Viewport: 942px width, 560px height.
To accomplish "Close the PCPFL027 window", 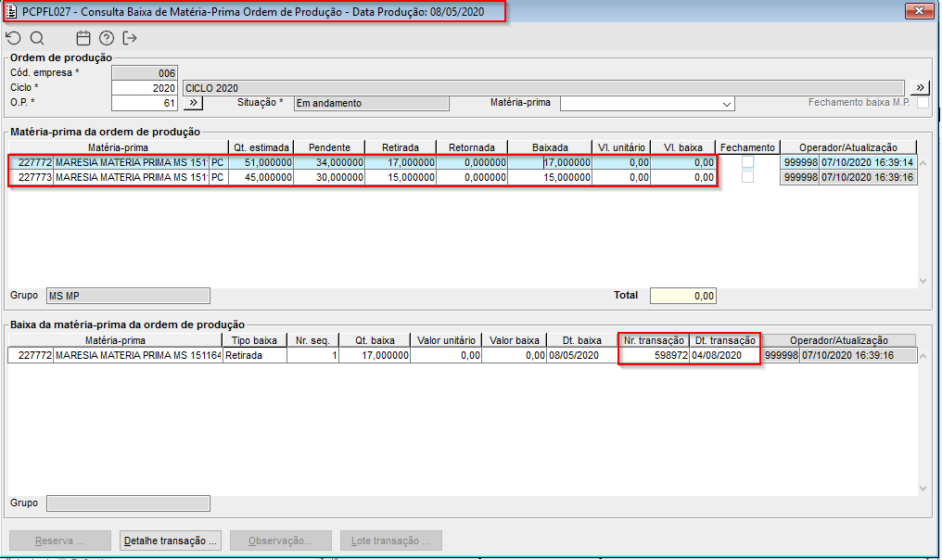I will click(x=919, y=11).
